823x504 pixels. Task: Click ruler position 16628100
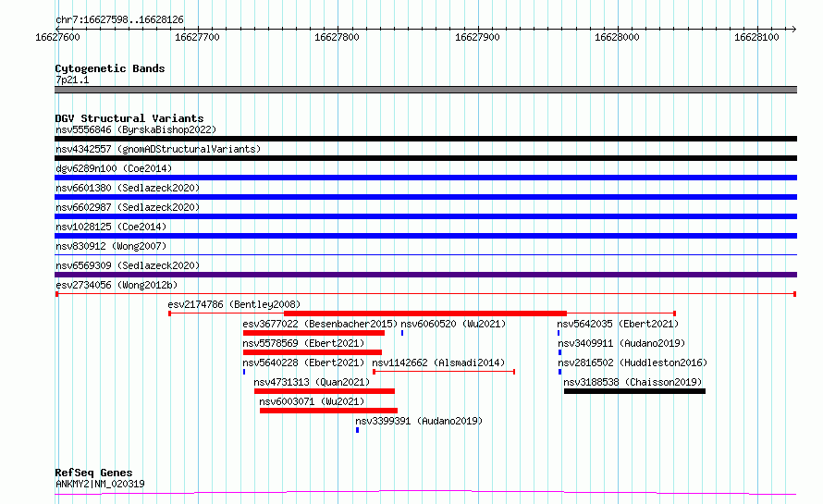point(756,37)
